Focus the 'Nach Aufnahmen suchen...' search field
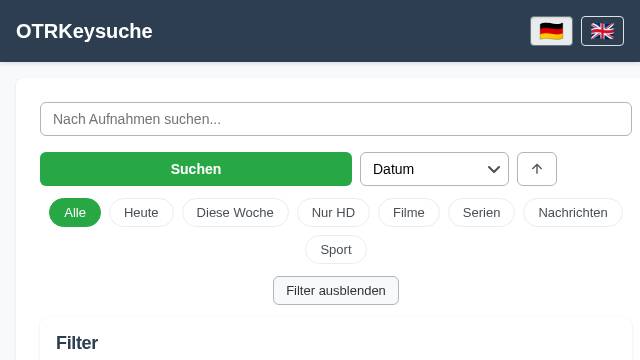Screen dimensions: 640x360 coord(336,119)
